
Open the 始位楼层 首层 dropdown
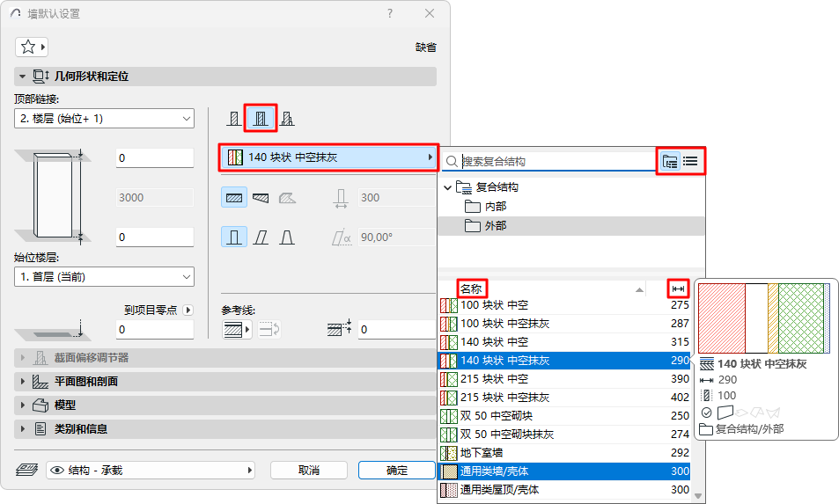point(104,277)
